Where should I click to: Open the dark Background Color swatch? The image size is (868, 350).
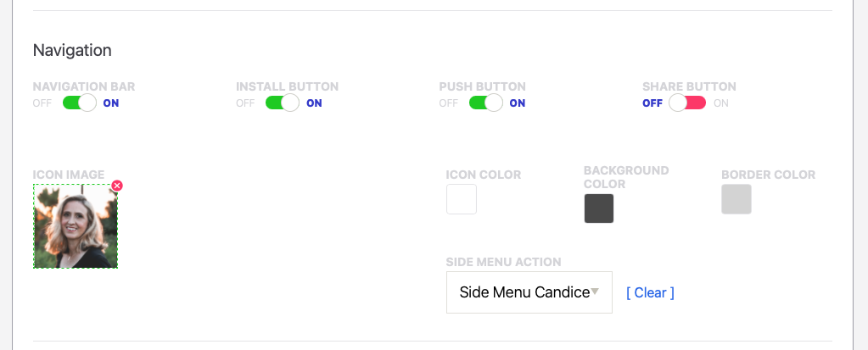pyautogui.click(x=599, y=208)
